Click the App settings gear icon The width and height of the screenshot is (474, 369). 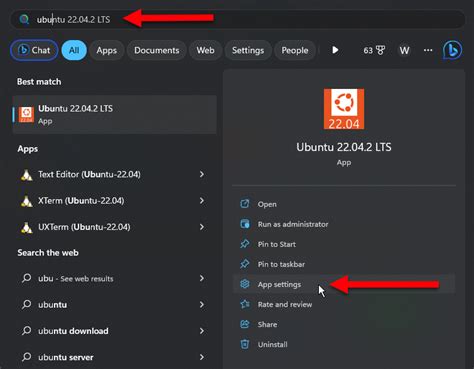point(245,284)
